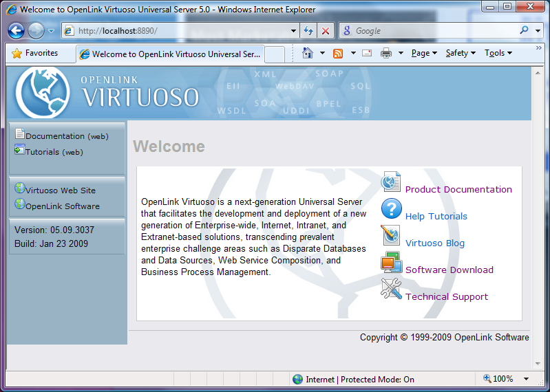Click the Technical Support tools icon

coord(391,290)
